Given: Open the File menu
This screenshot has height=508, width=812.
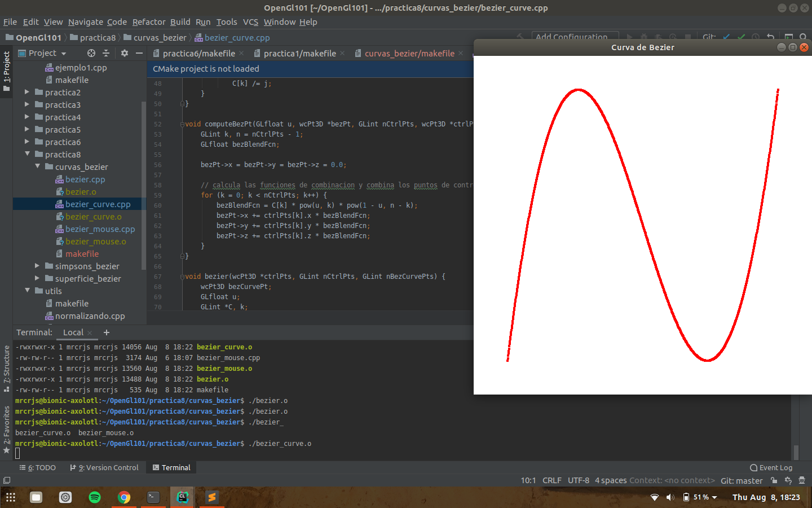Looking at the screenshot, I should pos(10,22).
